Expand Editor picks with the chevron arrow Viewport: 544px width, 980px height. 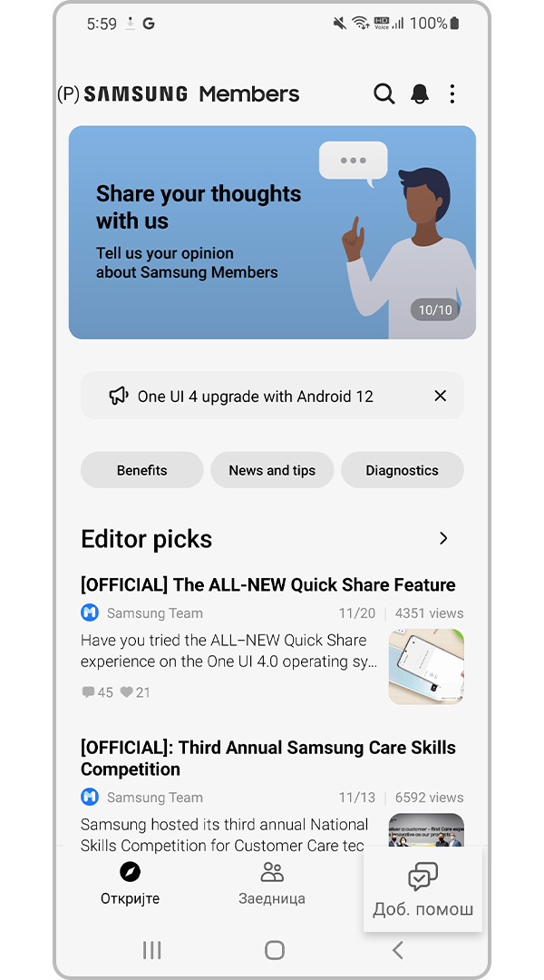[x=443, y=538]
